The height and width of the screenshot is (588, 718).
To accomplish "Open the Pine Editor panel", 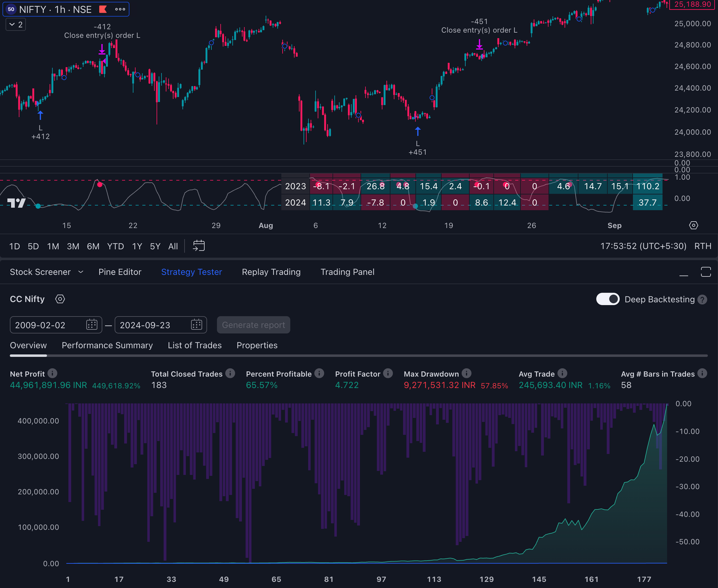I will pyautogui.click(x=120, y=272).
